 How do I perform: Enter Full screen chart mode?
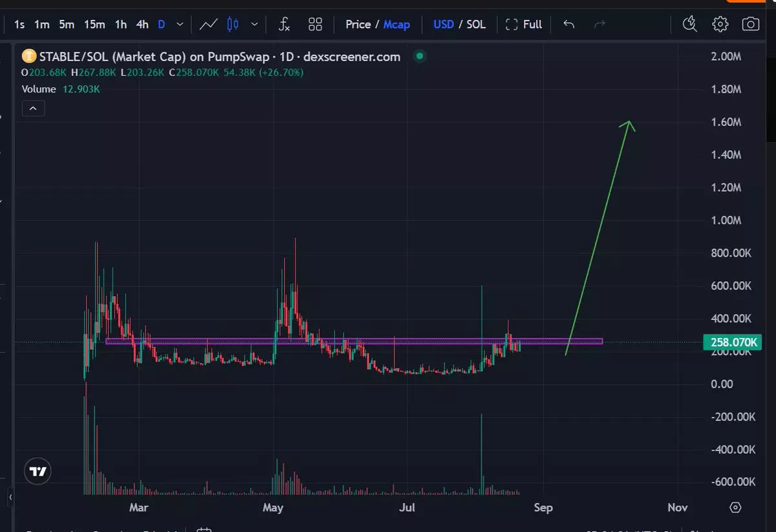click(x=524, y=25)
